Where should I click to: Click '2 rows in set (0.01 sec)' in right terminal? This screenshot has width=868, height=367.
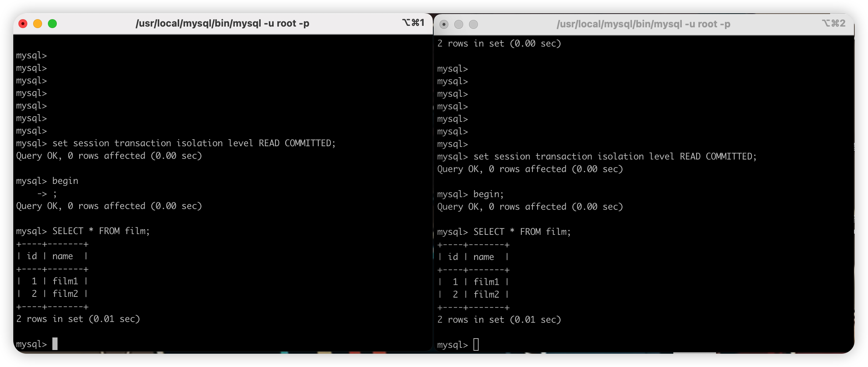click(499, 320)
